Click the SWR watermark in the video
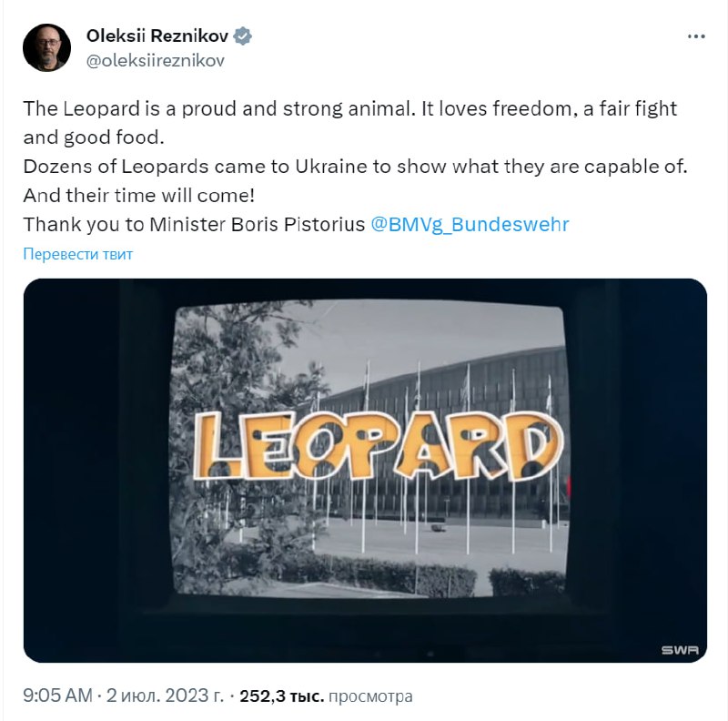 [x=678, y=650]
